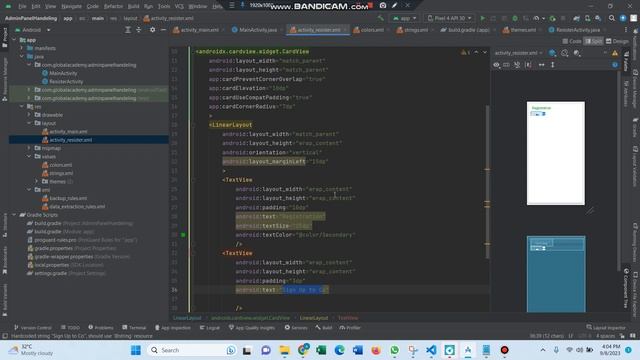The height and width of the screenshot is (360, 640).
Task: Open the Build menu
Action: coord(133,6)
